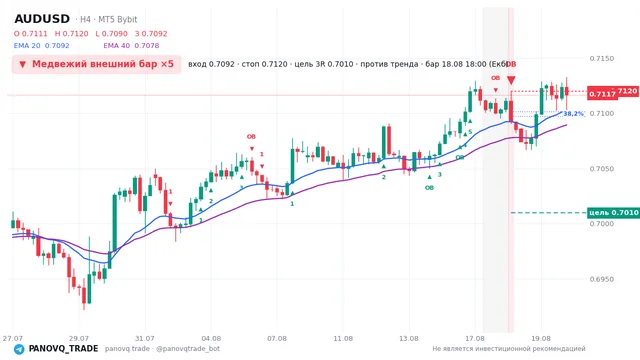Image resolution: width=640 pixels, height=360 pixels.
Task: Click the PANOVQ_TRADE channel name
Action: 63,349
